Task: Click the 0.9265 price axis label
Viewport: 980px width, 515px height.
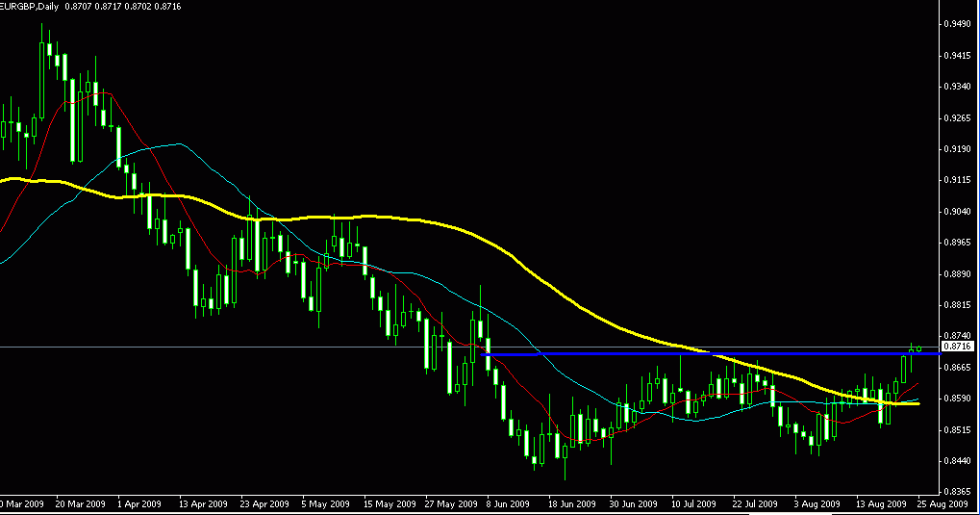Action: point(958,117)
